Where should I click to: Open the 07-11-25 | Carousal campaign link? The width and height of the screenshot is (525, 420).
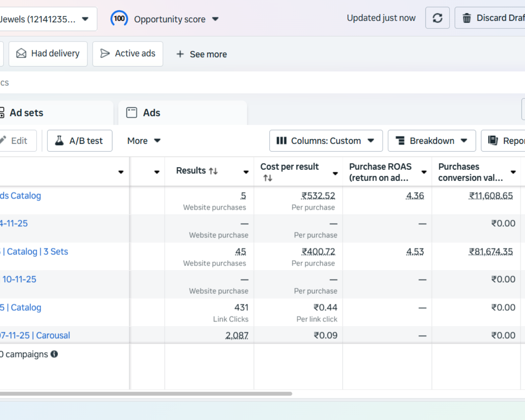point(35,335)
